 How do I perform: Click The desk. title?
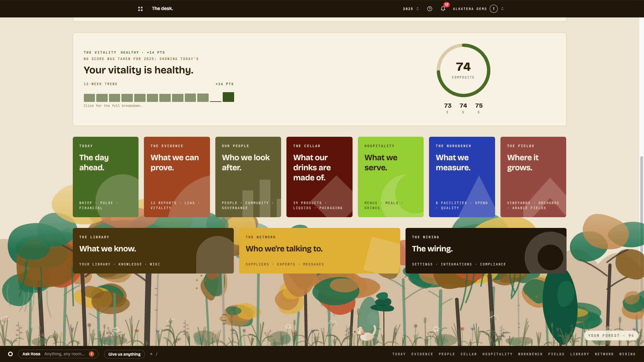coord(162,9)
